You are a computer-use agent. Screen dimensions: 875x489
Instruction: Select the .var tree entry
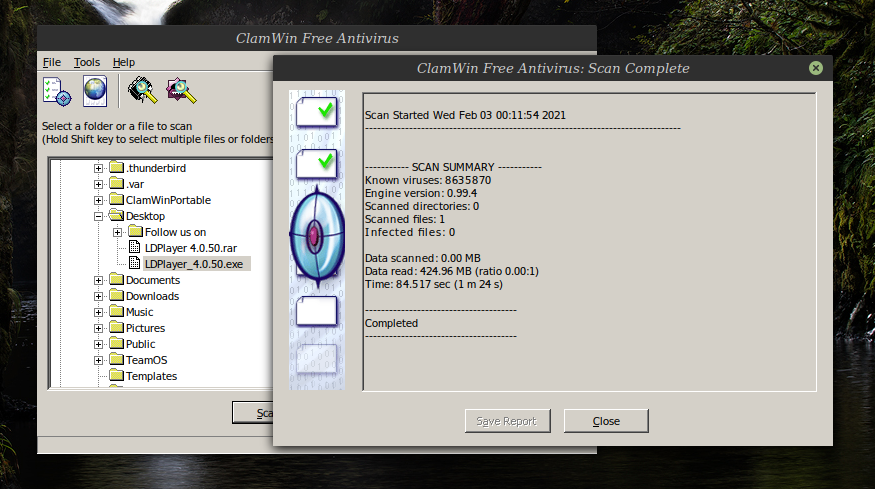coord(134,184)
